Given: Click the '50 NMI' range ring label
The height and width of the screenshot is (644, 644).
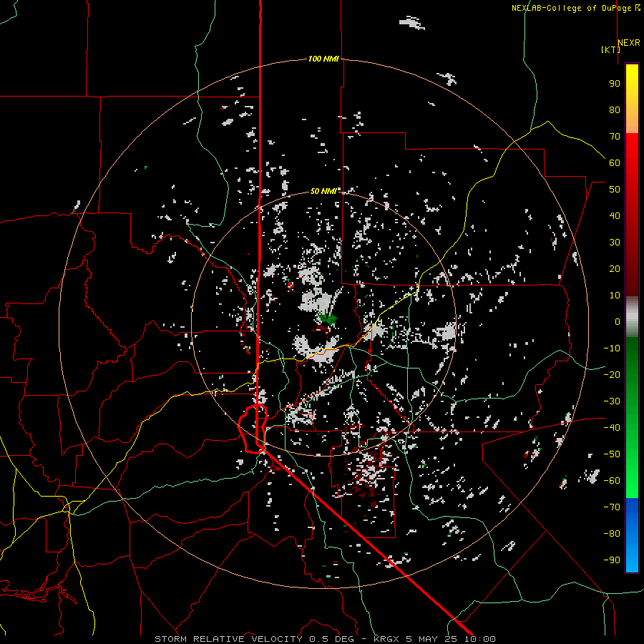Looking at the screenshot, I should pyautogui.click(x=323, y=191).
